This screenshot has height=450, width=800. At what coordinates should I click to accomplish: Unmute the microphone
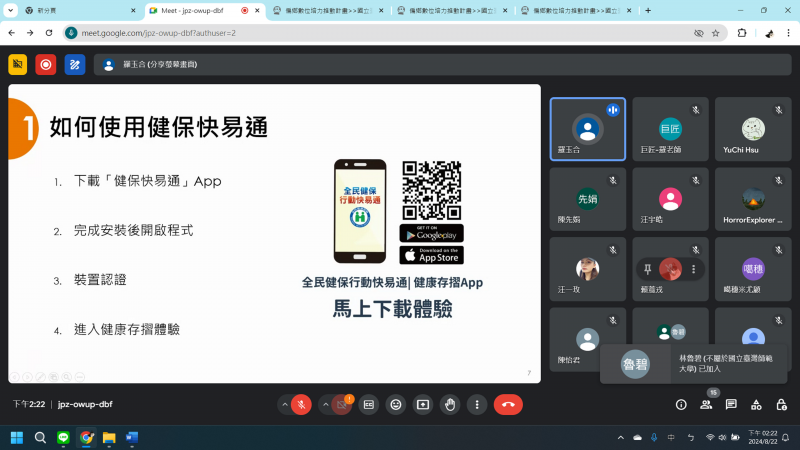coord(301,404)
